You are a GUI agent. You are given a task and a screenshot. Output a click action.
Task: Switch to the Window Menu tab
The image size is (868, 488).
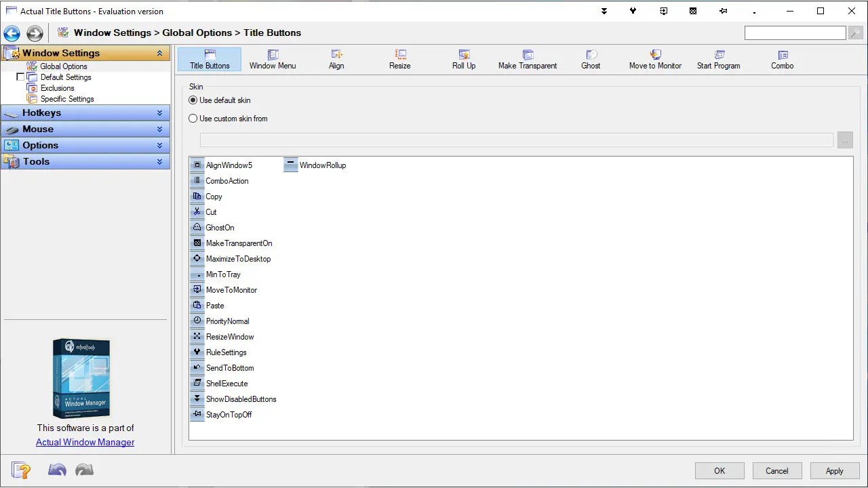point(273,59)
